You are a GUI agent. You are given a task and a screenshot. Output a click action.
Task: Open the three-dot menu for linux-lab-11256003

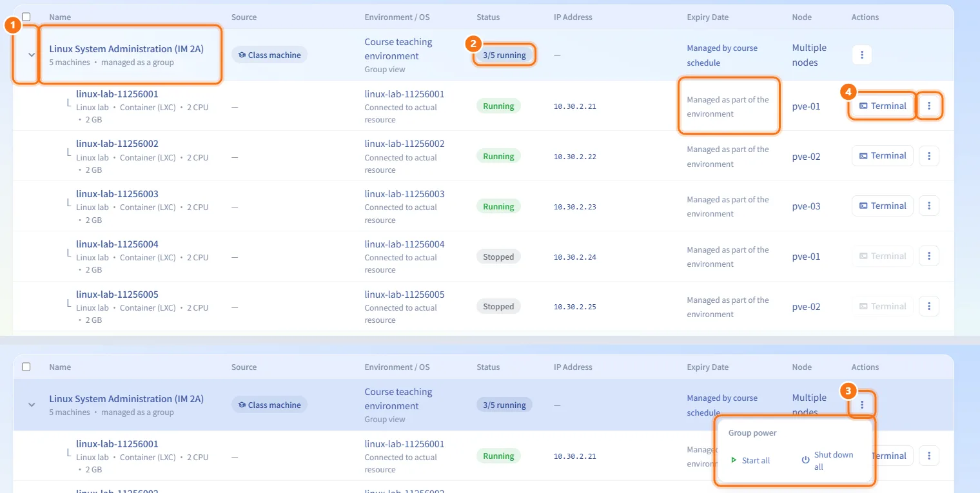click(x=929, y=206)
